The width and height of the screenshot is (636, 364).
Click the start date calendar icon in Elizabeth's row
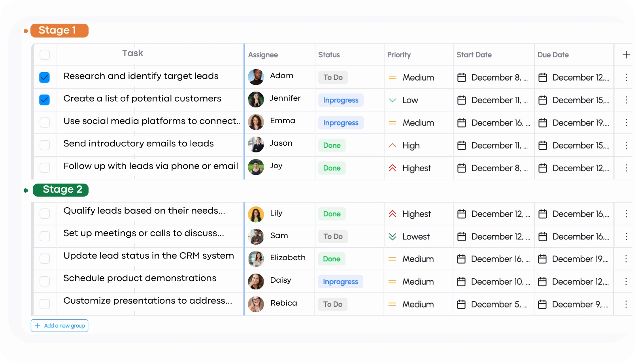click(461, 259)
